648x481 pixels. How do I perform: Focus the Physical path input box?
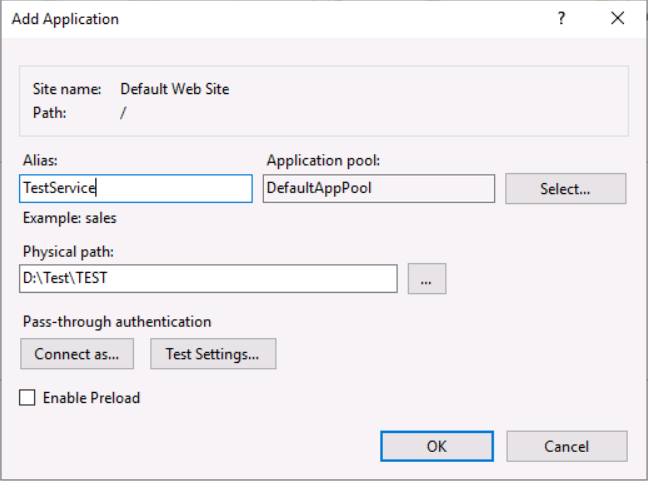coord(208,279)
